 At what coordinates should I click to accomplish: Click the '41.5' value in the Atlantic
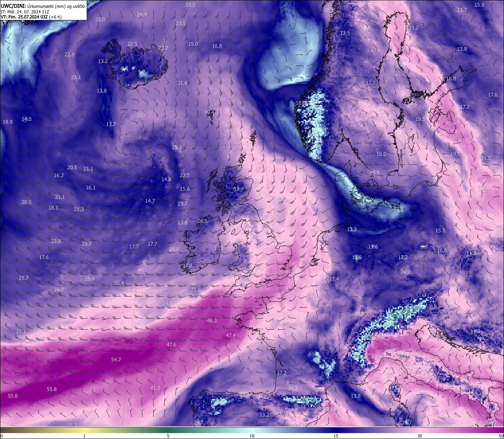coord(155,388)
